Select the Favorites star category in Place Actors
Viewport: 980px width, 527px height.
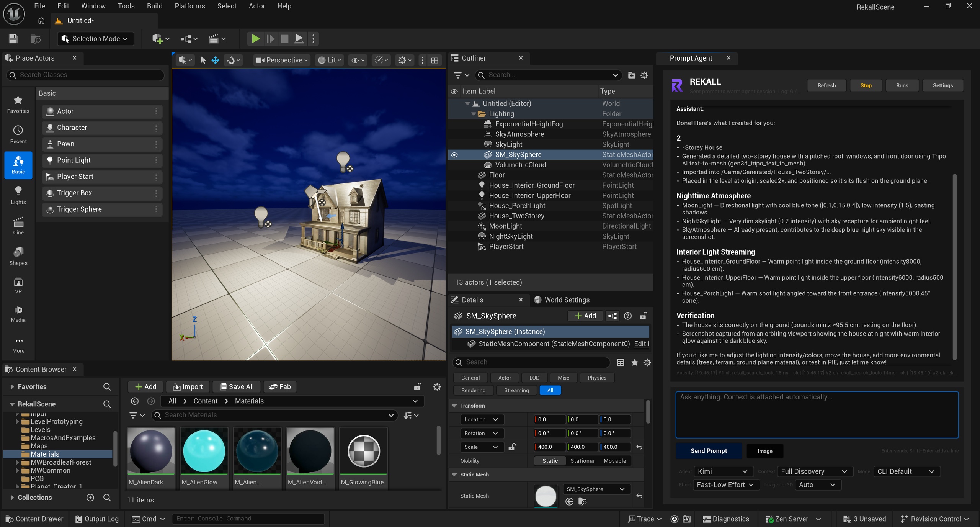[18, 104]
